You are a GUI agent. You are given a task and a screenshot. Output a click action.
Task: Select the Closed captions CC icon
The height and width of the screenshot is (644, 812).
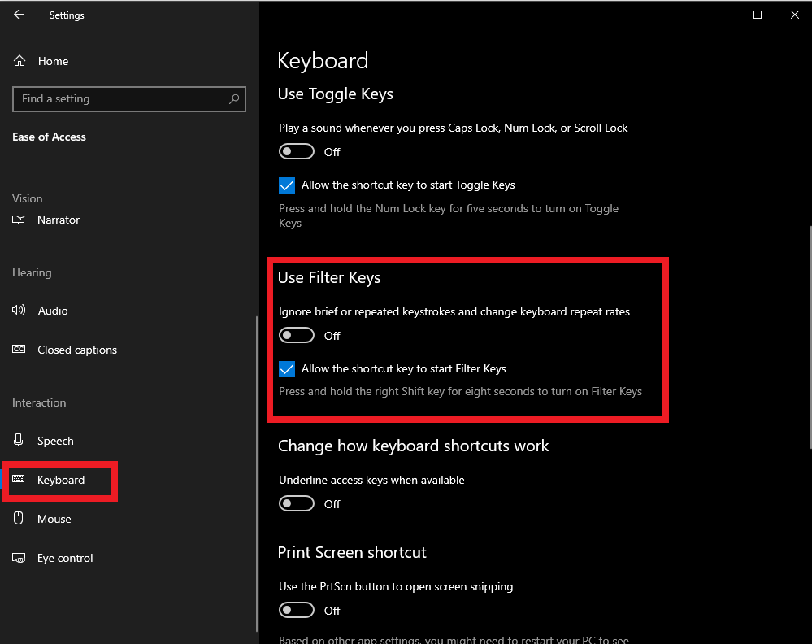19,349
